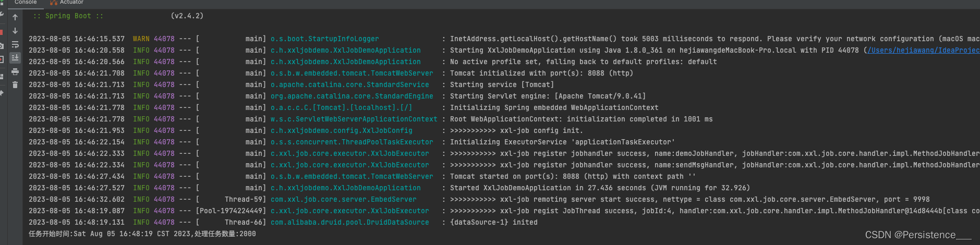Click the up arrow stack trace icon
The width and height of the screenshot is (980, 245).
[x=15, y=17]
